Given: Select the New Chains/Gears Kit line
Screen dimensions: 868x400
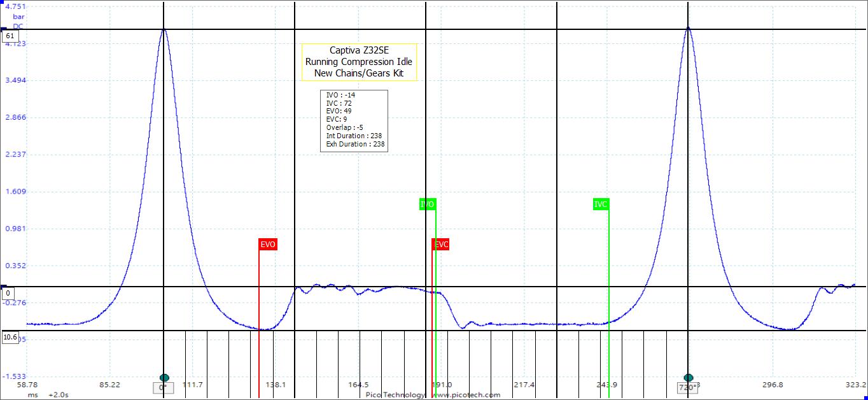Looking at the screenshot, I should click(359, 73).
